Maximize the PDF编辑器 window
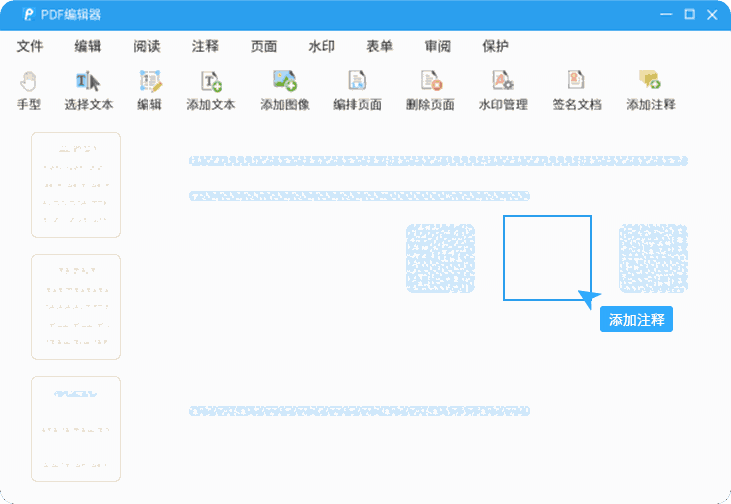 click(x=690, y=14)
